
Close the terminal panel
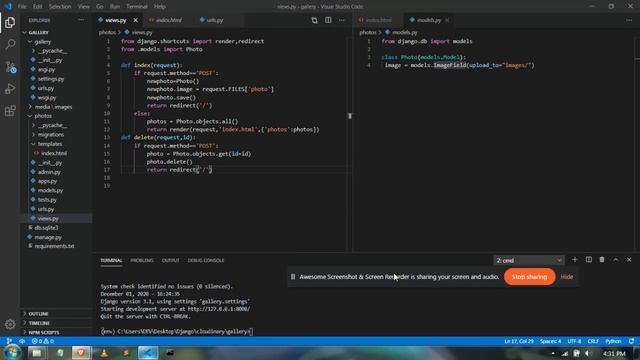pyautogui.click(x=629, y=260)
